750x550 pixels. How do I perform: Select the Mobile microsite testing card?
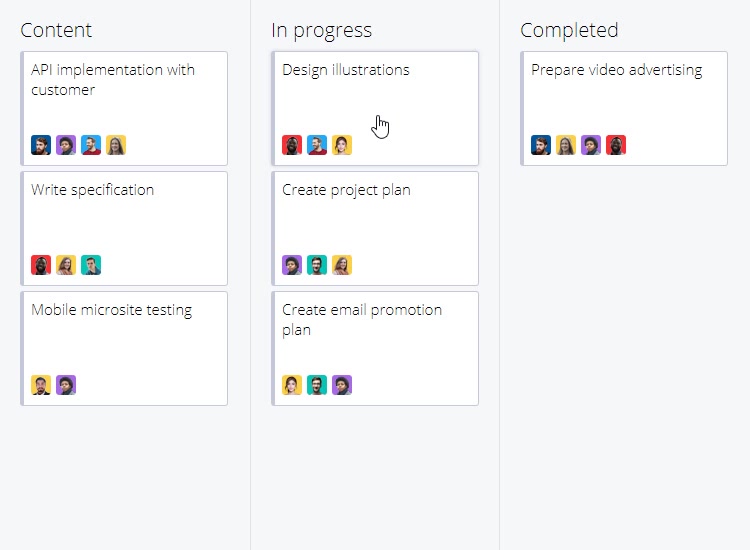coord(124,349)
